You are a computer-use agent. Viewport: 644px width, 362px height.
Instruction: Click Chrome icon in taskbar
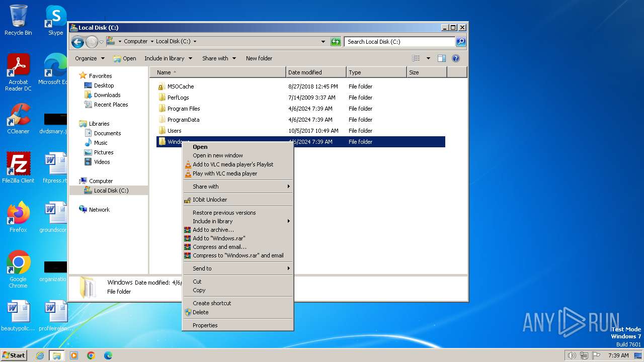[x=91, y=355]
